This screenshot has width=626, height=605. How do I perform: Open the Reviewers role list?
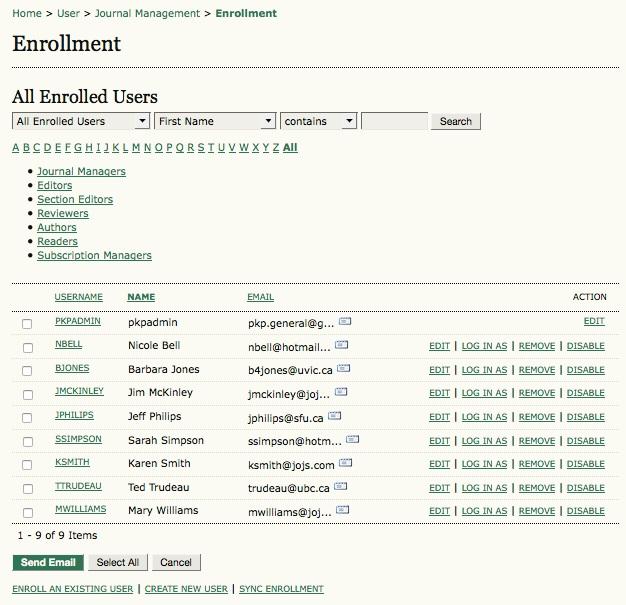pyautogui.click(x=63, y=213)
